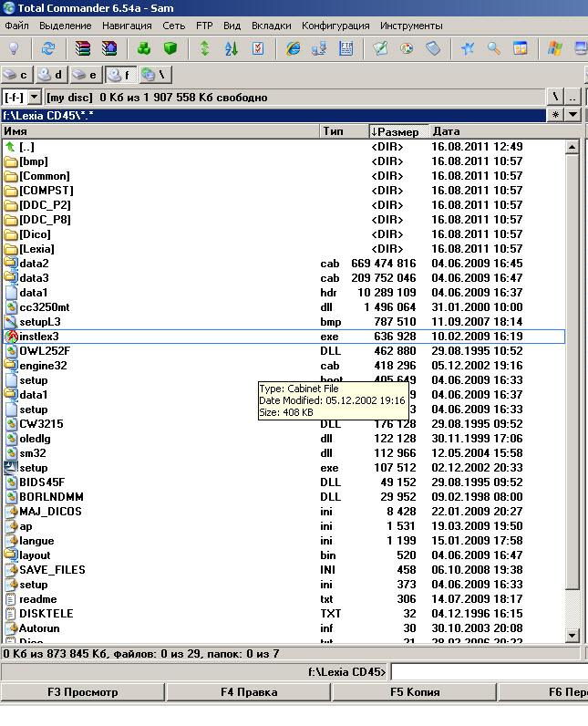
Task: Select the data2 cab file
Action: (284, 264)
